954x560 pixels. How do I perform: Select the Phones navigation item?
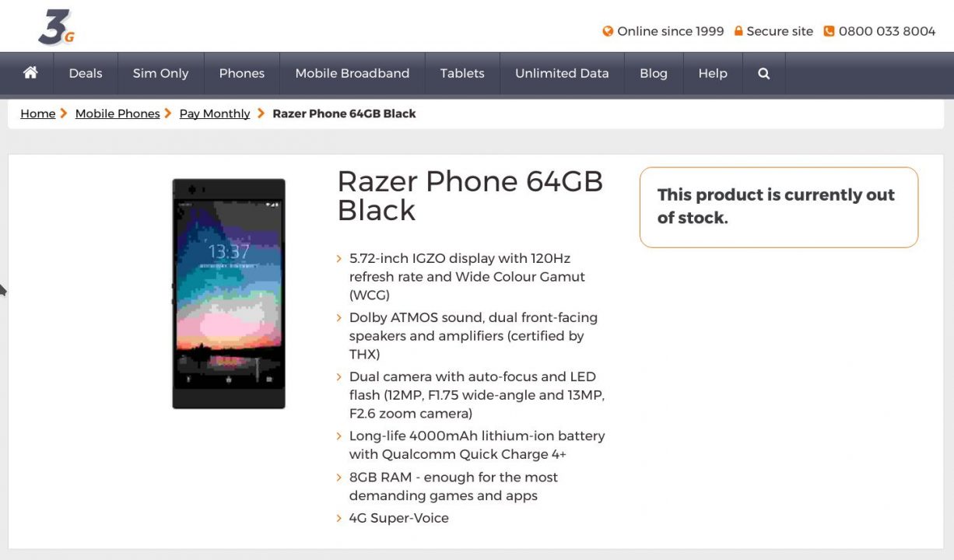tap(241, 73)
